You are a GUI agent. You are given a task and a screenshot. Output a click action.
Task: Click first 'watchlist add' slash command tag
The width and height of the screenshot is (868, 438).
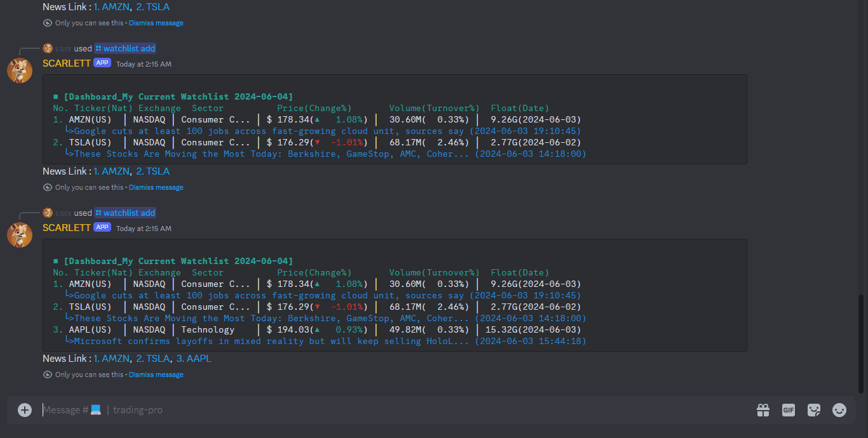pyautogui.click(x=125, y=48)
